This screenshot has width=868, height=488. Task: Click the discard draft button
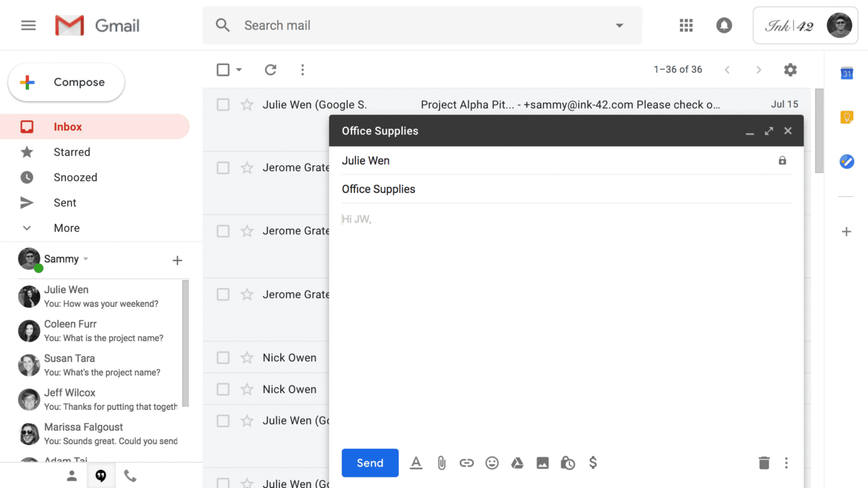(x=764, y=463)
